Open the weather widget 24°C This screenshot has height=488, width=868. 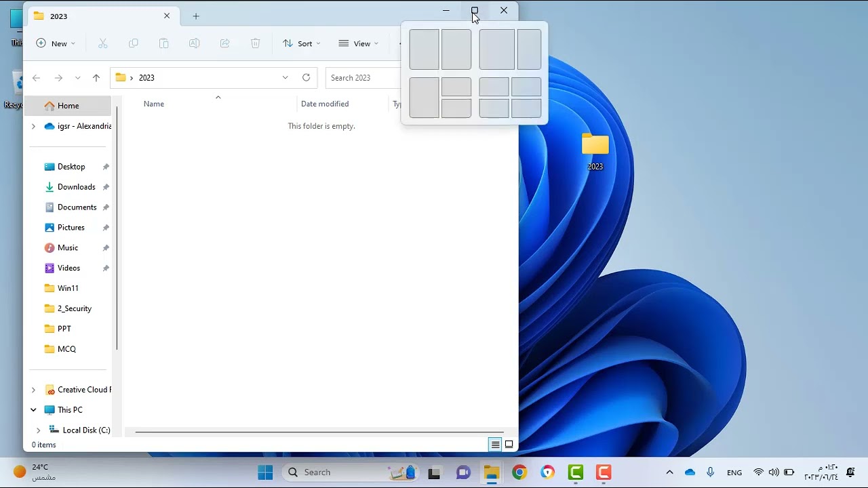point(35,472)
